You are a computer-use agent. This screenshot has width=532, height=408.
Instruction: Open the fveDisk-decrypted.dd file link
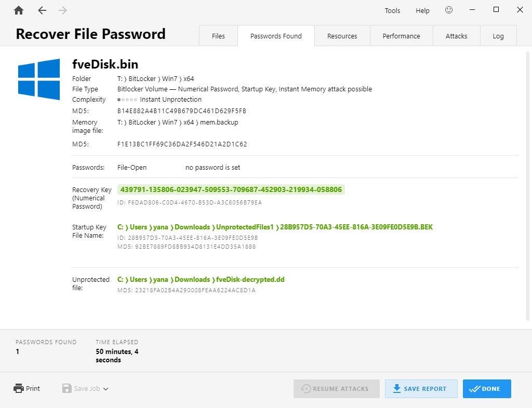(x=201, y=279)
